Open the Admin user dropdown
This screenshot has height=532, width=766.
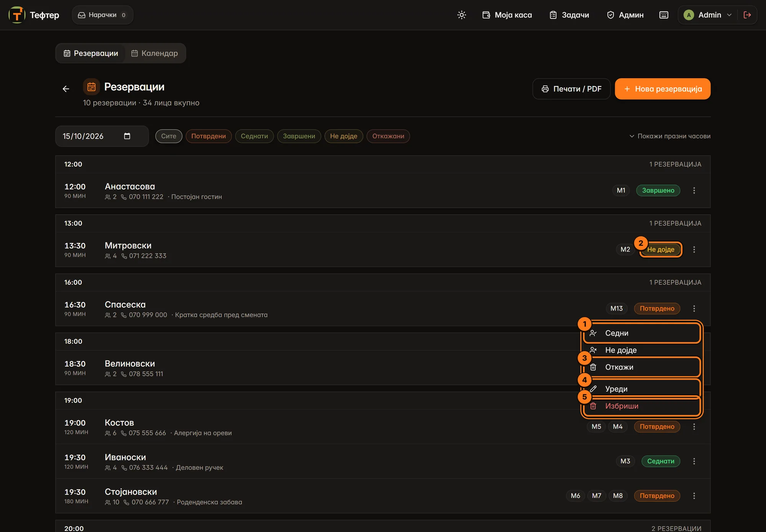click(708, 15)
